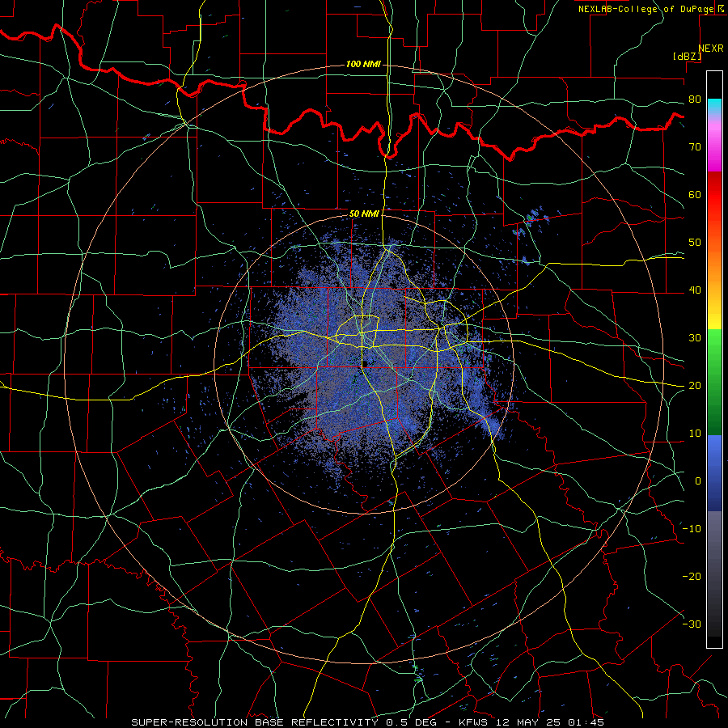Viewport: 728px width, 728px height.
Task: Click the pink segment of the color bar
Action: pos(714,144)
